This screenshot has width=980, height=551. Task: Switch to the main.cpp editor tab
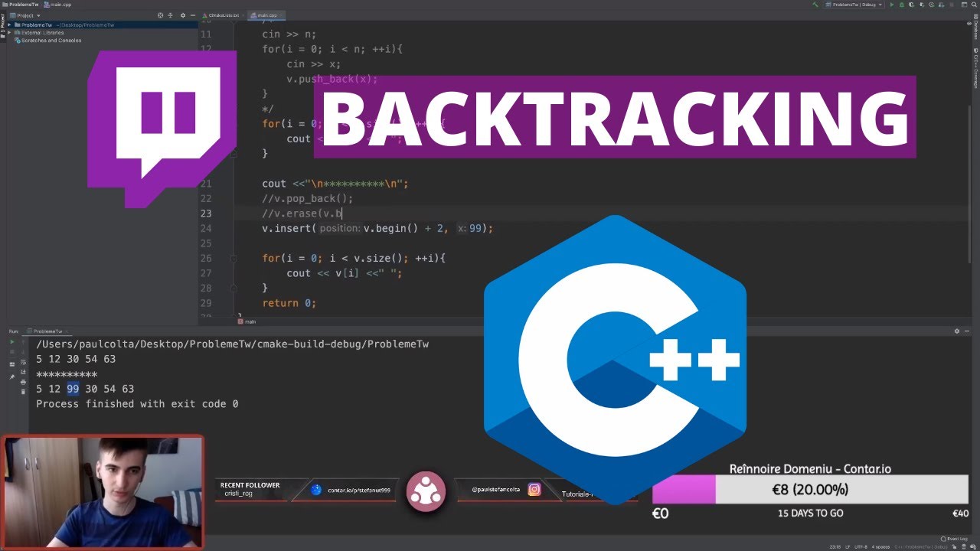[267, 15]
